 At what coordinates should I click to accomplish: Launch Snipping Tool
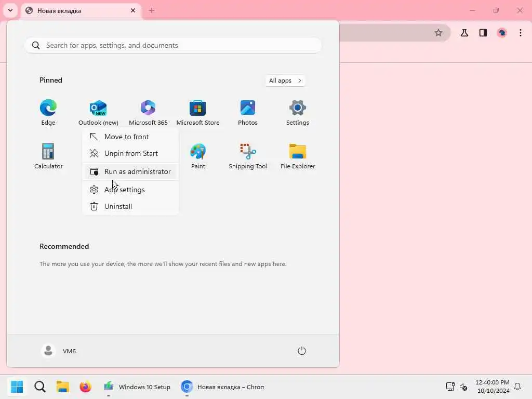(x=248, y=156)
